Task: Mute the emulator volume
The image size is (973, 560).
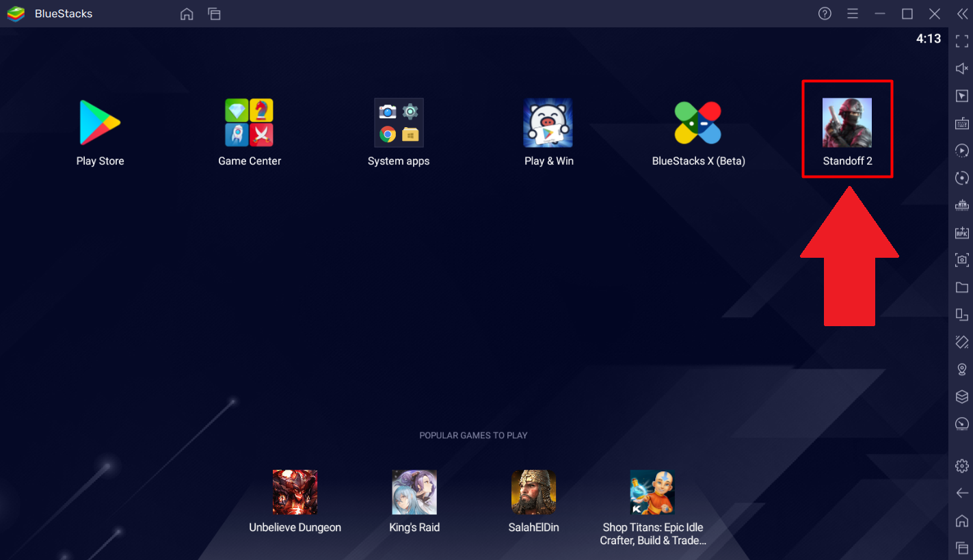Action: click(x=961, y=68)
